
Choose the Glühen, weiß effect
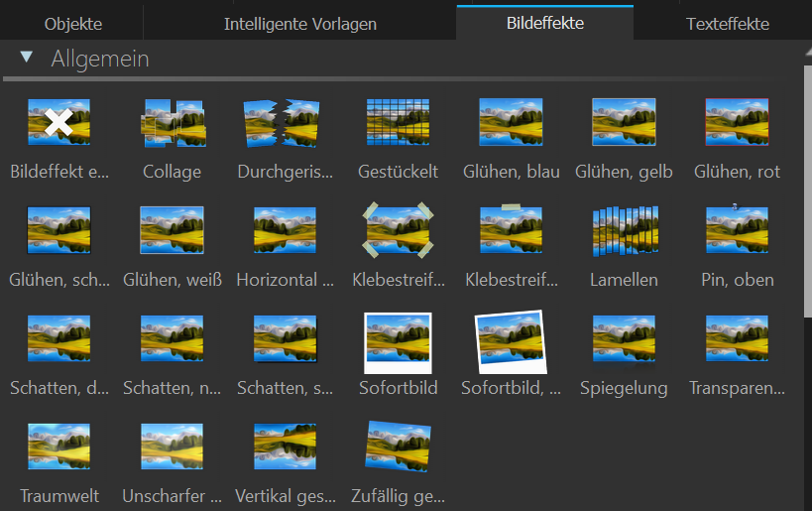pyautogui.click(x=172, y=231)
